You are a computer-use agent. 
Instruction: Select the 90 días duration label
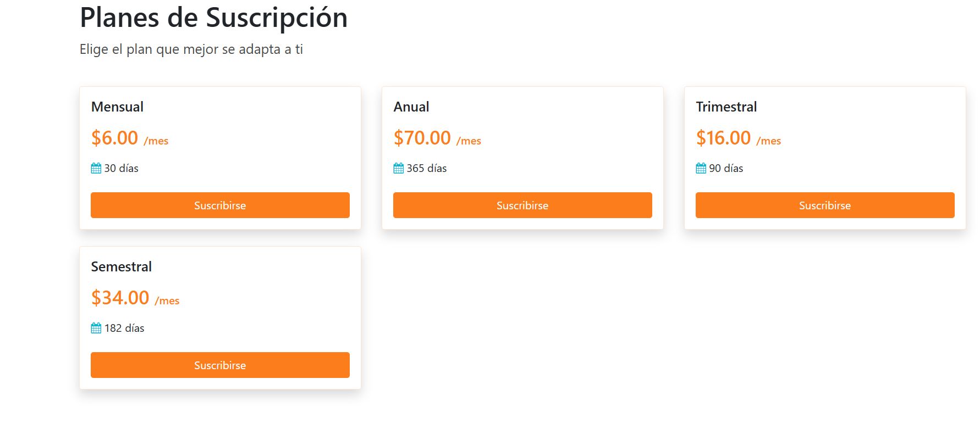point(726,168)
